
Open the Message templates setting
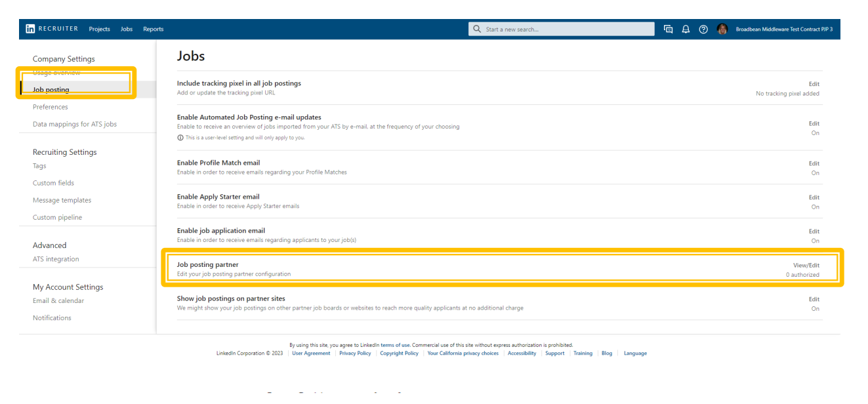coord(62,200)
